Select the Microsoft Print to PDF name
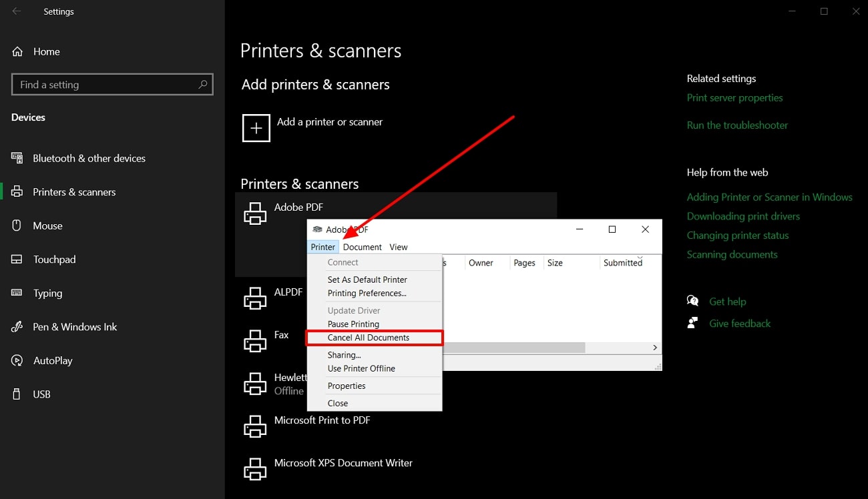Image resolution: width=868 pixels, height=499 pixels. (322, 420)
